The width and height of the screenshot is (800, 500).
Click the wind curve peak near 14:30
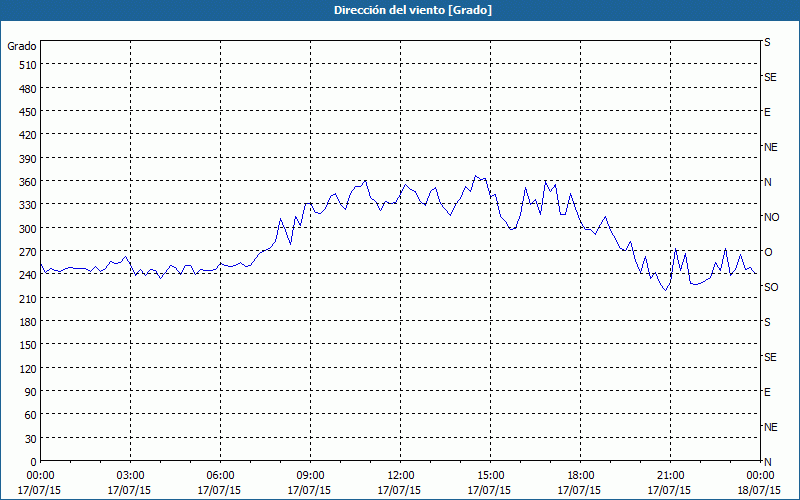click(x=475, y=176)
